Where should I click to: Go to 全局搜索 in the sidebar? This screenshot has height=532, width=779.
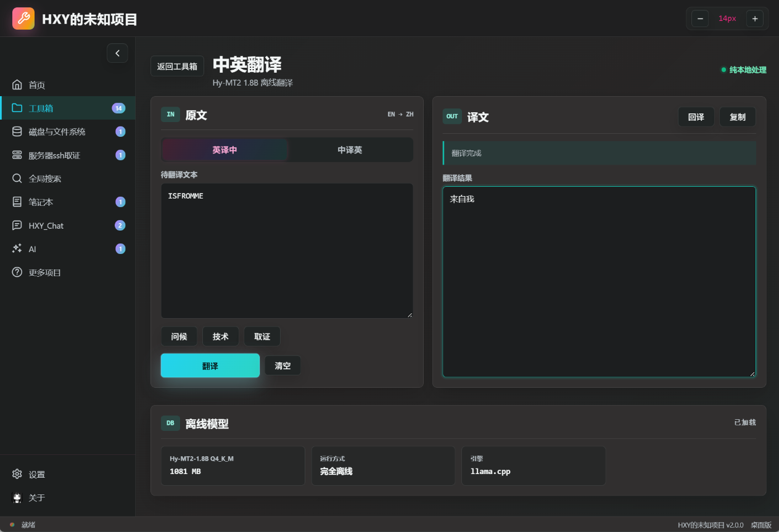(x=68, y=178)
